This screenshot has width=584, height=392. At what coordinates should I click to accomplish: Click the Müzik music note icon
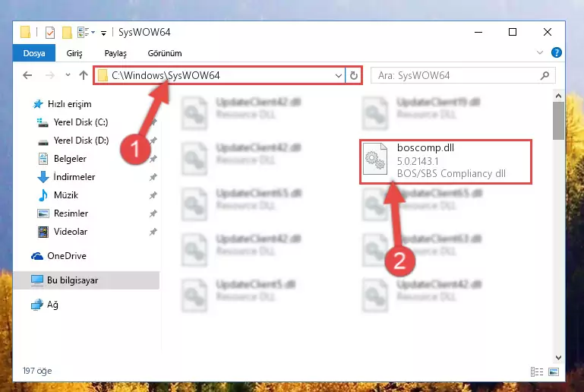click(x=43, y=195)
